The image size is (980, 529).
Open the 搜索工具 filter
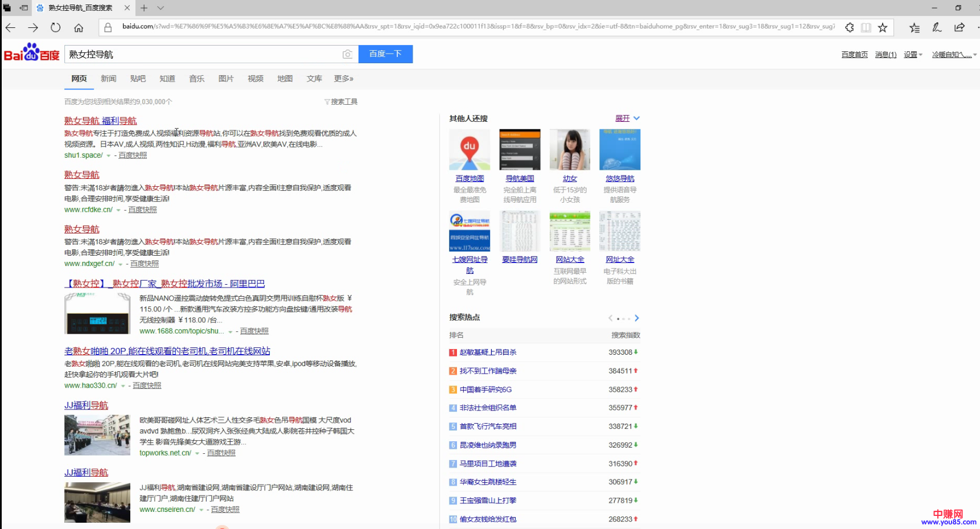point(341,102)
